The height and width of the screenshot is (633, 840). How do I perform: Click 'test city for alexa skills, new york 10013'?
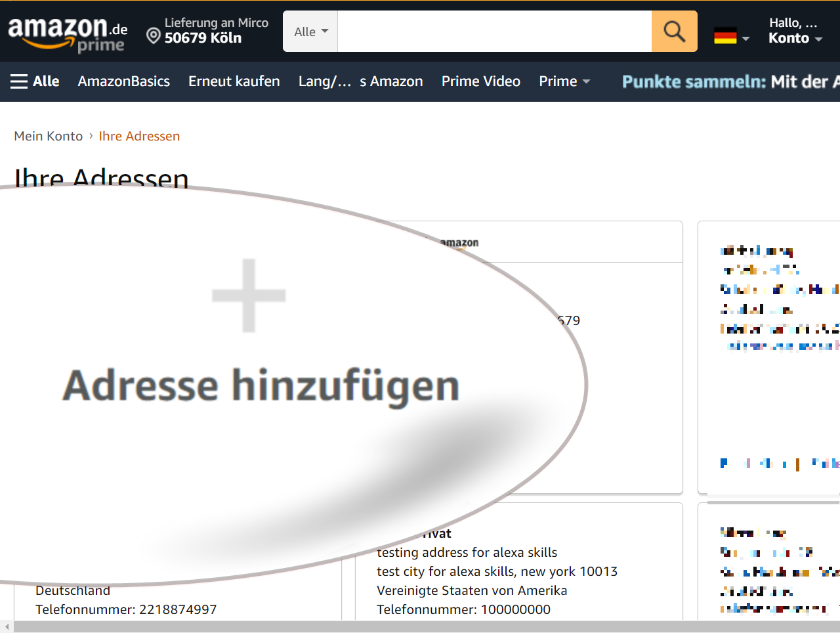(x=497, y=571)
